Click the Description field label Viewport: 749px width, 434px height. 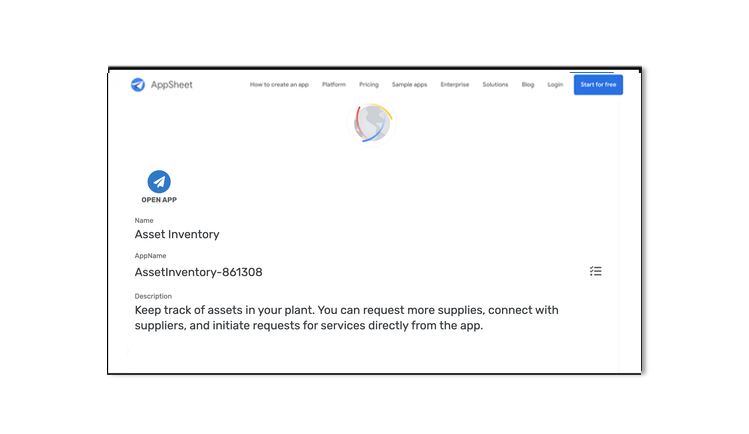(153, 296)
